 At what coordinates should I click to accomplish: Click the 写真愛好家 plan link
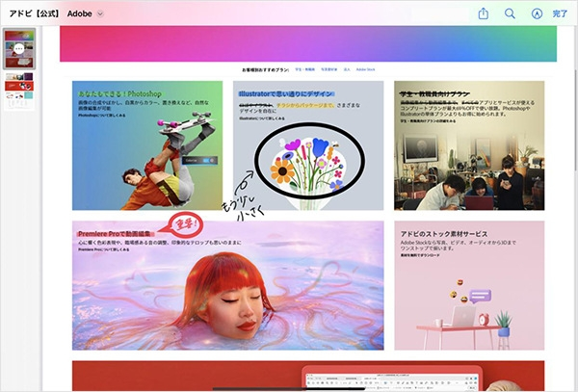tap(328, 69)
